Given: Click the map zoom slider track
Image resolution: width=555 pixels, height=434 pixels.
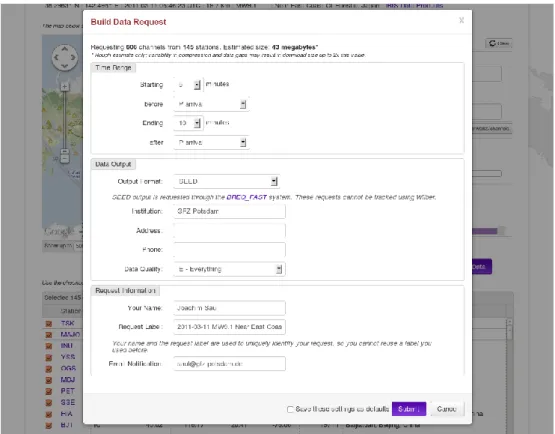Looking at the screenshot, I should 64,120.
